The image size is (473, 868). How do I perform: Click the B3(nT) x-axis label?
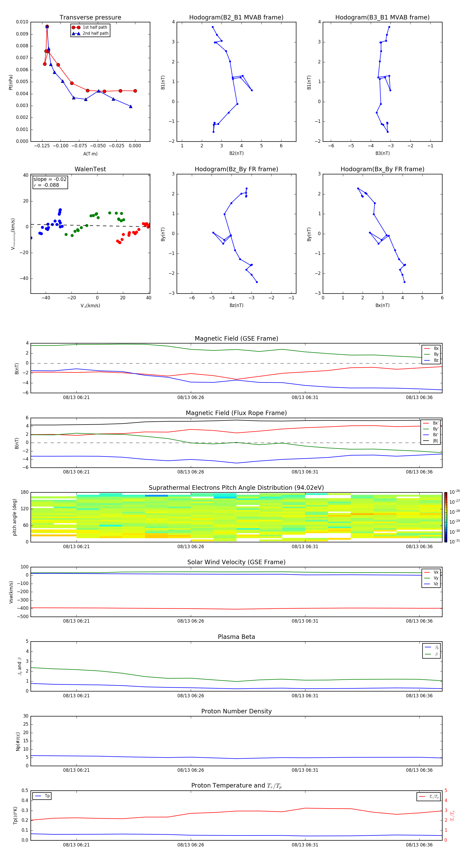(382, 153)
